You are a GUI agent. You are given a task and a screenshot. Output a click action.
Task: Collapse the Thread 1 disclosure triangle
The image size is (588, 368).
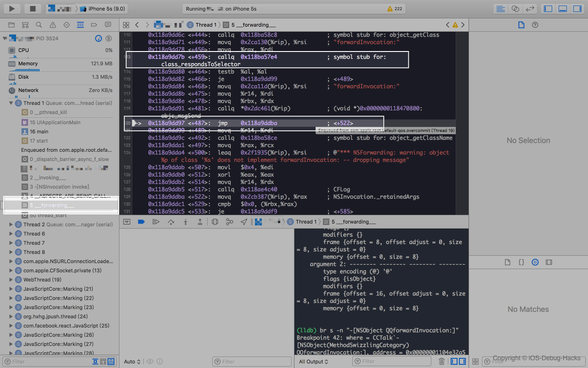pos(11,103)
